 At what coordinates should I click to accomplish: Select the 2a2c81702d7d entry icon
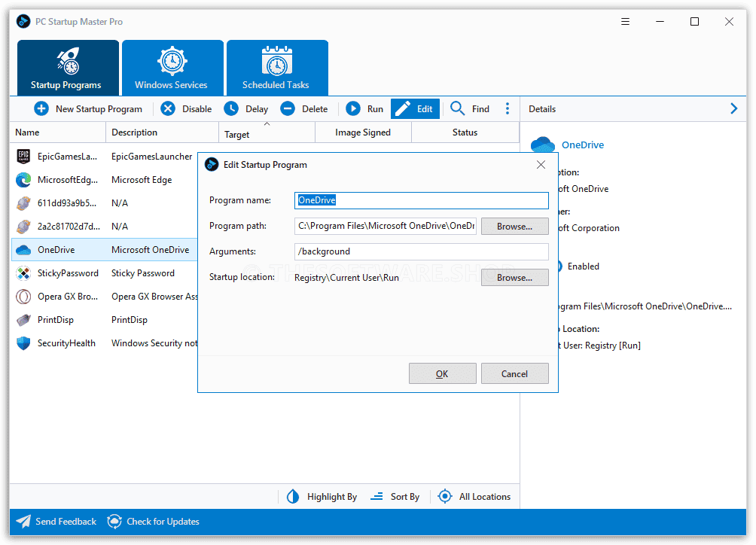(23, 227)
